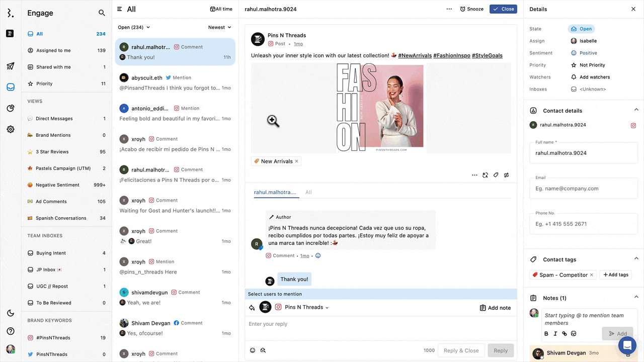Image resolution: width=644 pixels, height=362 pixels.
Task: Open the dark mode moon icon
Action: pos(11,313)
